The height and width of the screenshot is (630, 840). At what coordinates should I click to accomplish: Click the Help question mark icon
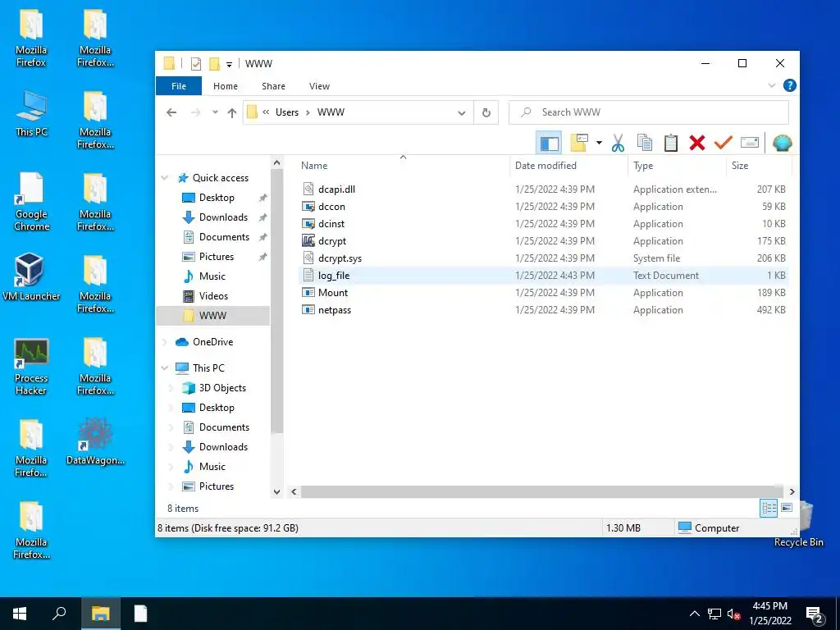(x=789, y=85)
